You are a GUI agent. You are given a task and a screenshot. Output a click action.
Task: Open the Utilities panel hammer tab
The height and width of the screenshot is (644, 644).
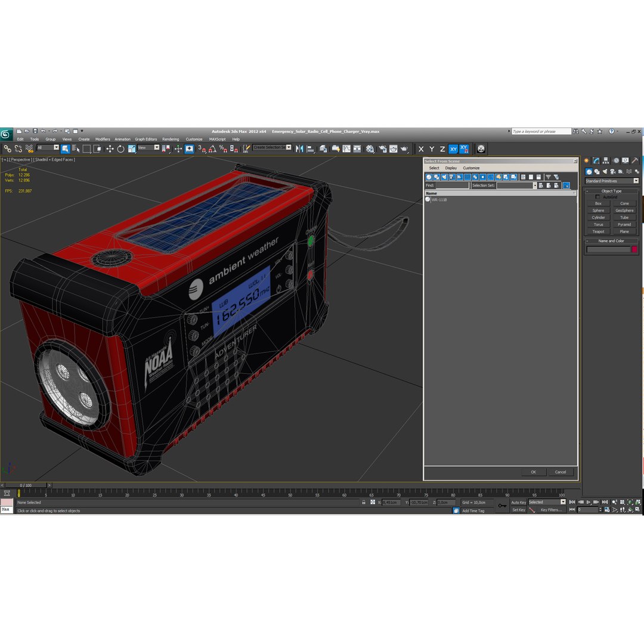click(x=635, y=160)
